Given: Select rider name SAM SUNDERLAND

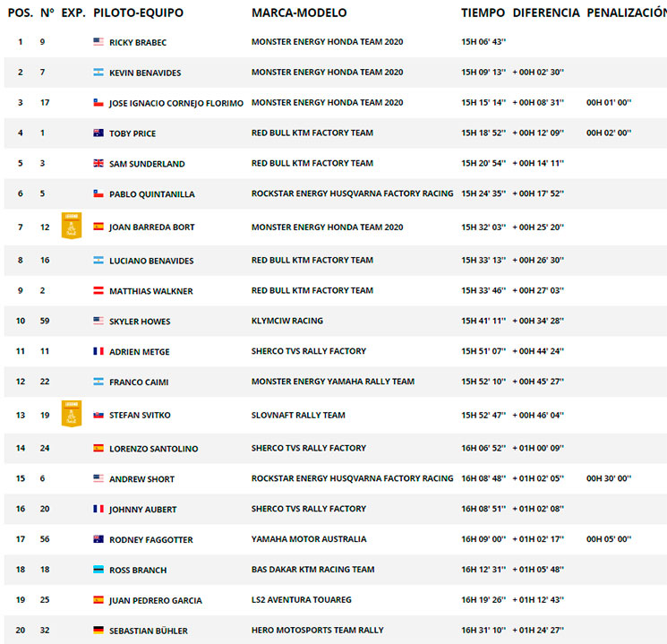Looking at the screenshot, I should tap(147, 164).
